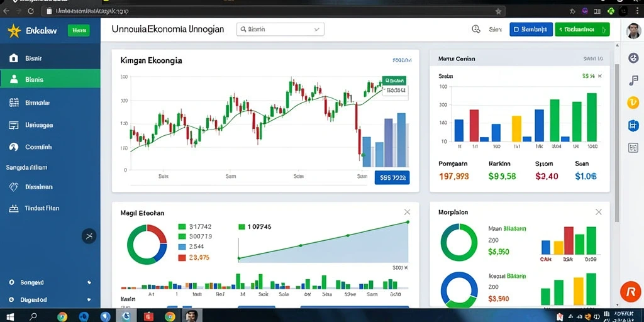The image size is (644, 322).
Task: Click the music note icon in right rail
Action: pyautogui.click(x=633, y=80)
